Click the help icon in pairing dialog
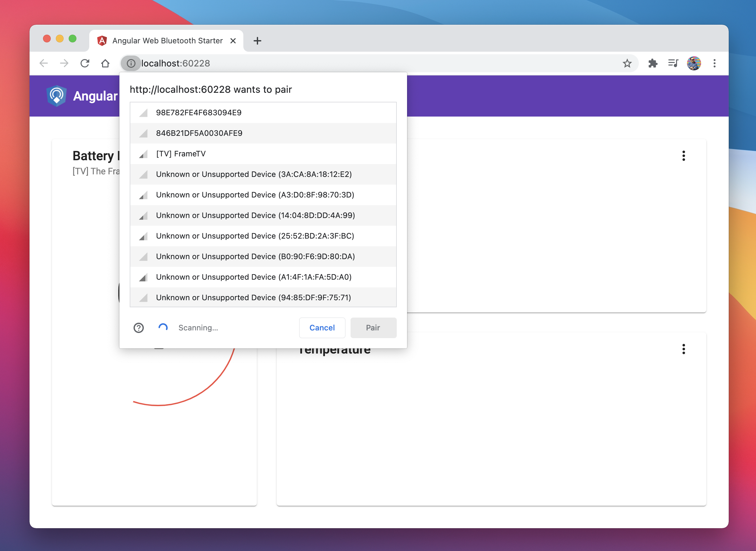 coord(138,328)
